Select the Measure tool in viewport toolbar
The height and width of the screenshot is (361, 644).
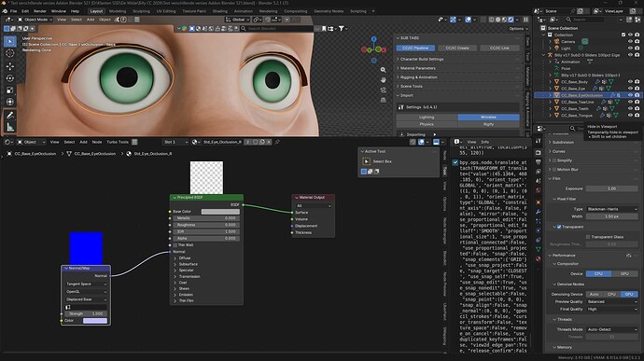coord(10,127)
